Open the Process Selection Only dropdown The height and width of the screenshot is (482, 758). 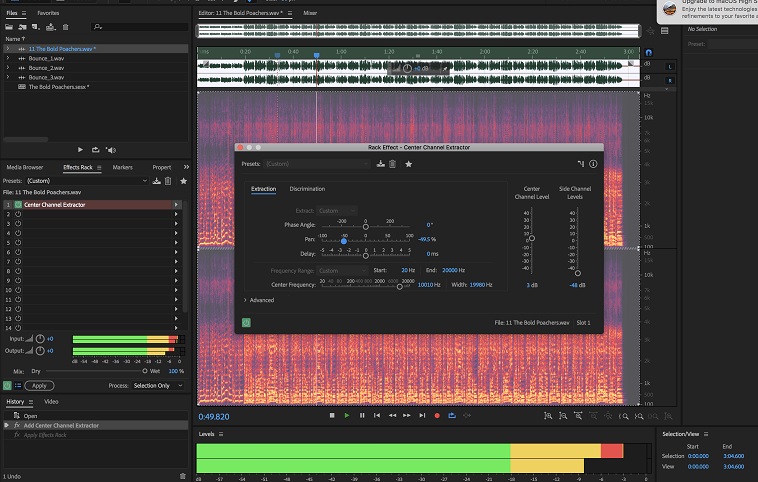(x=159, y=385)
